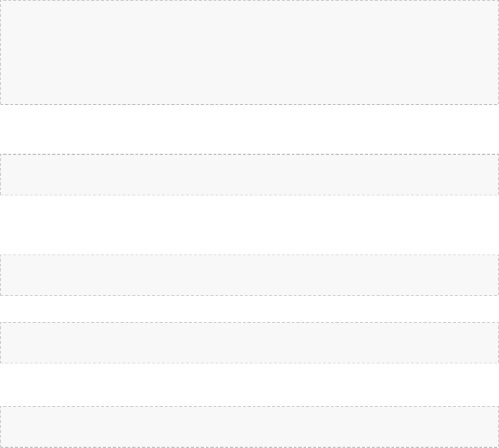Click the biggest gray code block
The width and height of the screenshot is (499, 448).
point(249,52)
